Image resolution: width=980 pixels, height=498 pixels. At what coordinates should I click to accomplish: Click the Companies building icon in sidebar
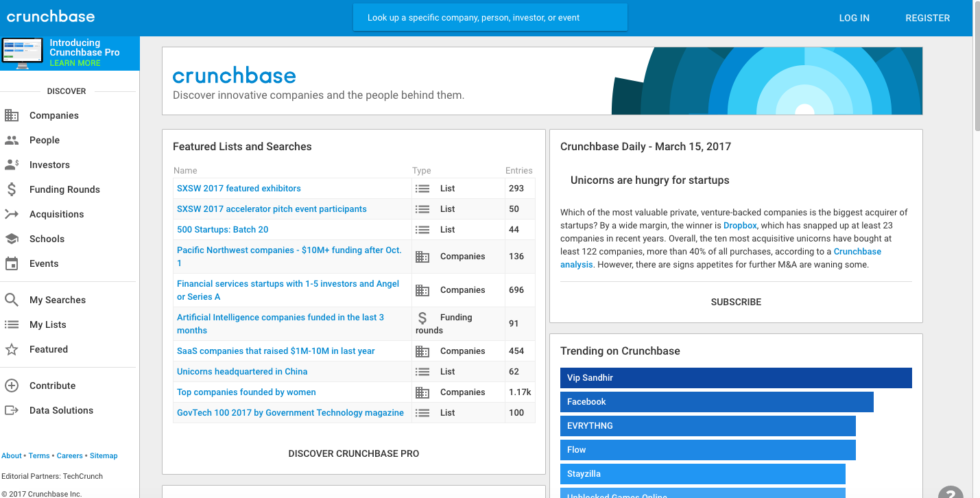(12, 115)
